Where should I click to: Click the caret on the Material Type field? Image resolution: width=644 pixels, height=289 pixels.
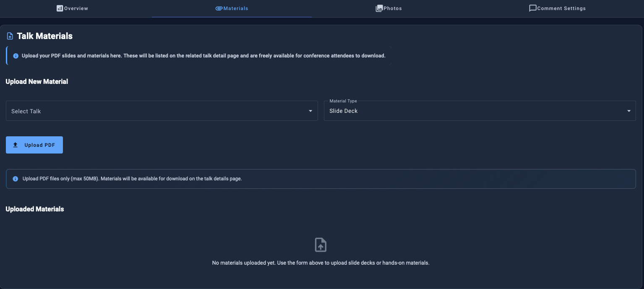(x=628, y=111)
